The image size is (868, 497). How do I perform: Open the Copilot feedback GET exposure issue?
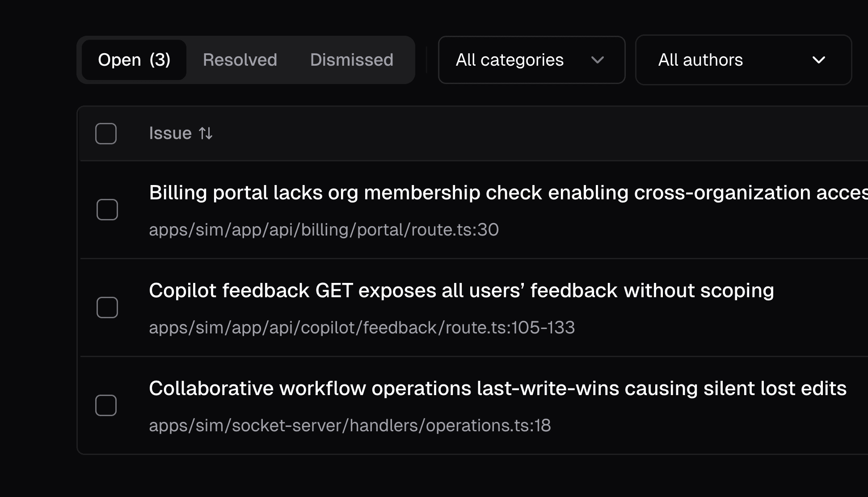coord(461,291)
